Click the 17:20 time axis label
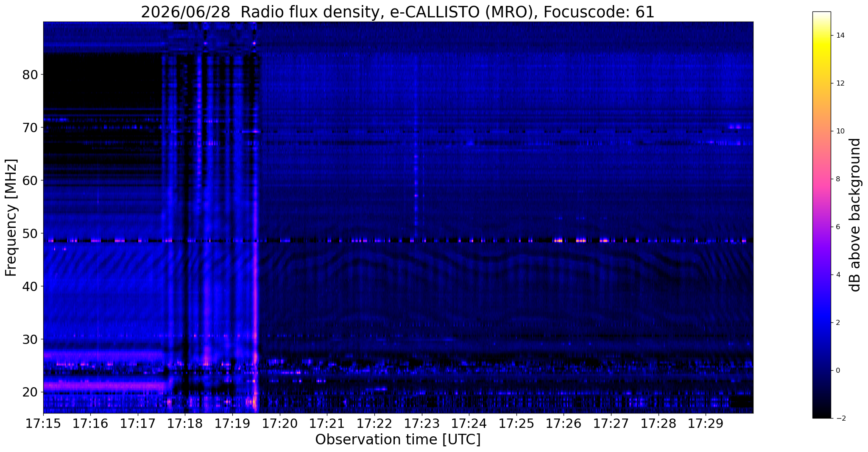Viewport: 868px width, 452px height. tap(280, 424)
